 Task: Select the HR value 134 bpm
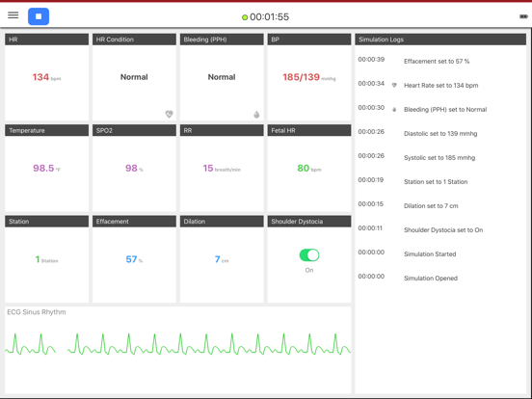[46, 77]
